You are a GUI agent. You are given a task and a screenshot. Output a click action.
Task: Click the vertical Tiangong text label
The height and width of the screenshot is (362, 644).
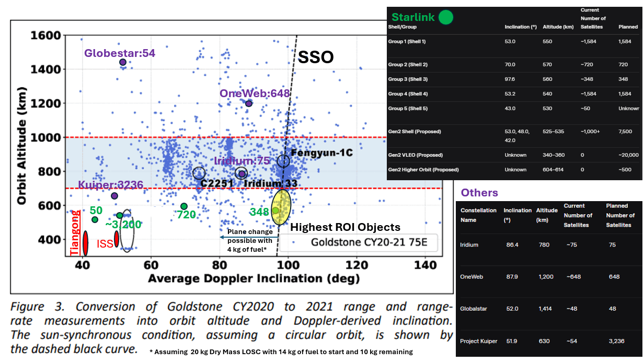tap(76, 233)
